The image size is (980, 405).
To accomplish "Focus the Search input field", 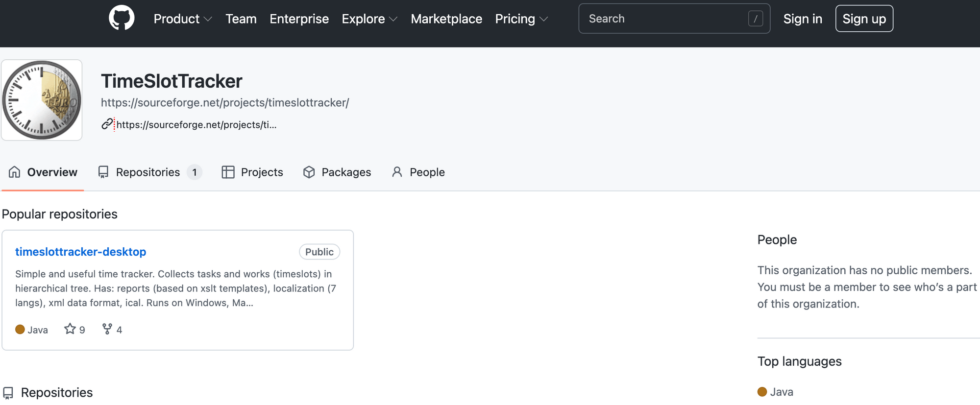I will [x=674, y=19].
